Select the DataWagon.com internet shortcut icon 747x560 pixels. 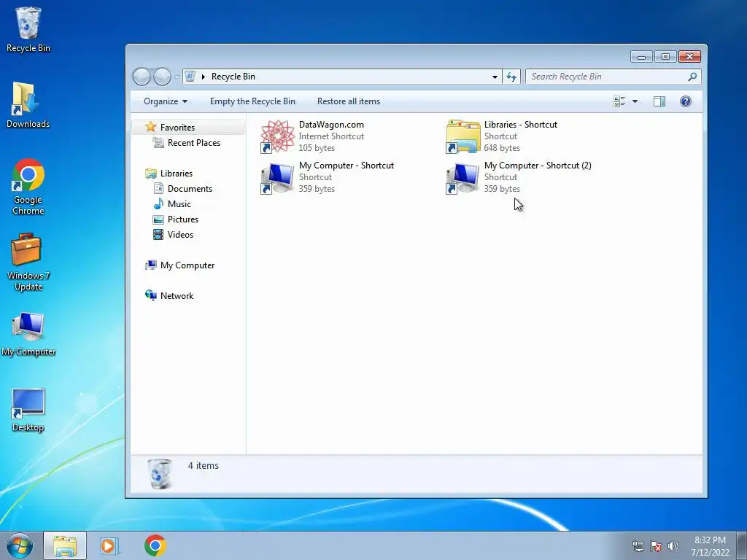click(x=278, y=136)
